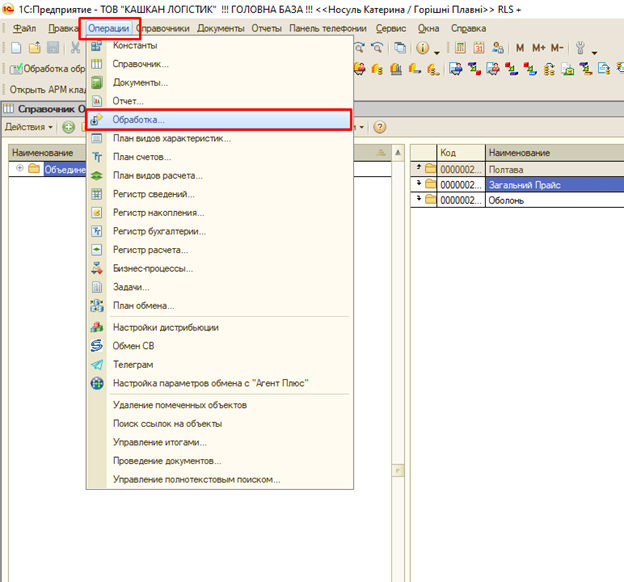
Task: Open the Отчеты menu
Action: click(266, 28)
